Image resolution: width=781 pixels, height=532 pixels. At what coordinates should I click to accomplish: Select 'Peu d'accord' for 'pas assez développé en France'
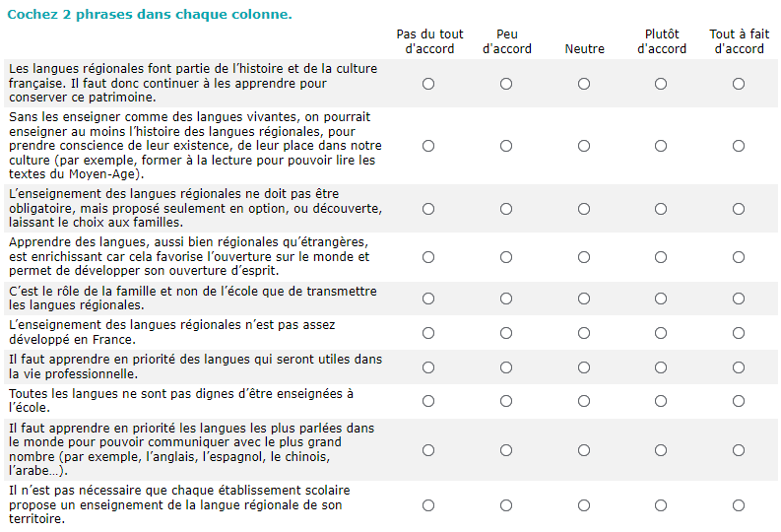tap(506, 333)
